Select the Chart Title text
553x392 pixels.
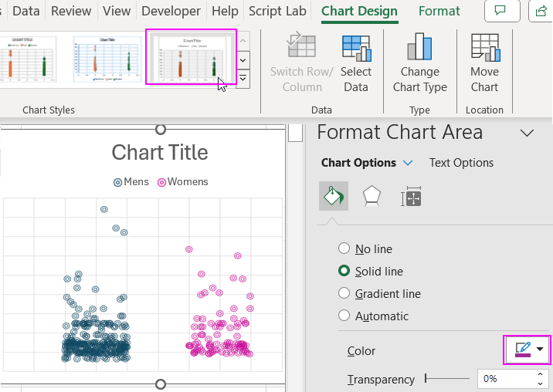(x=160, y=152)
